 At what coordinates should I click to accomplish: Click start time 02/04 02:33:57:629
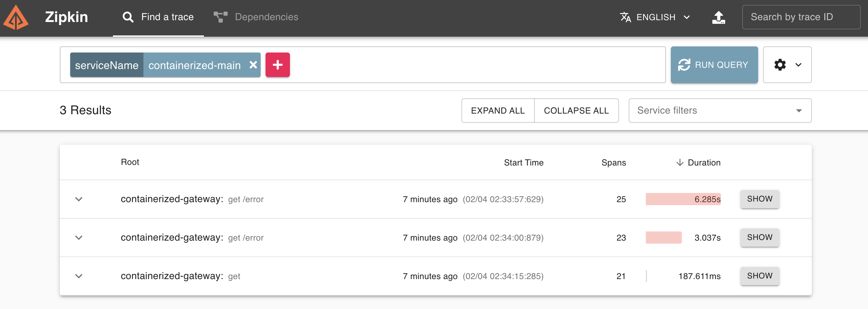[x=503, y=199]
